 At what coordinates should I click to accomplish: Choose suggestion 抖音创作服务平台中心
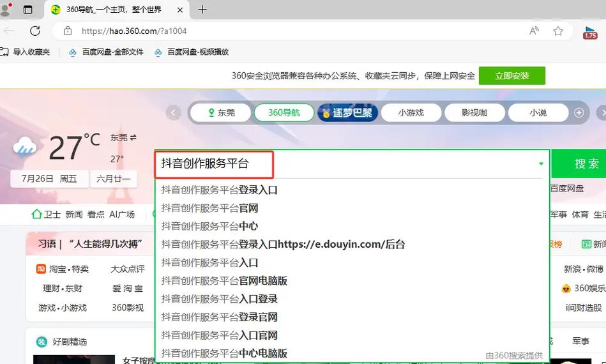point(352,227)
